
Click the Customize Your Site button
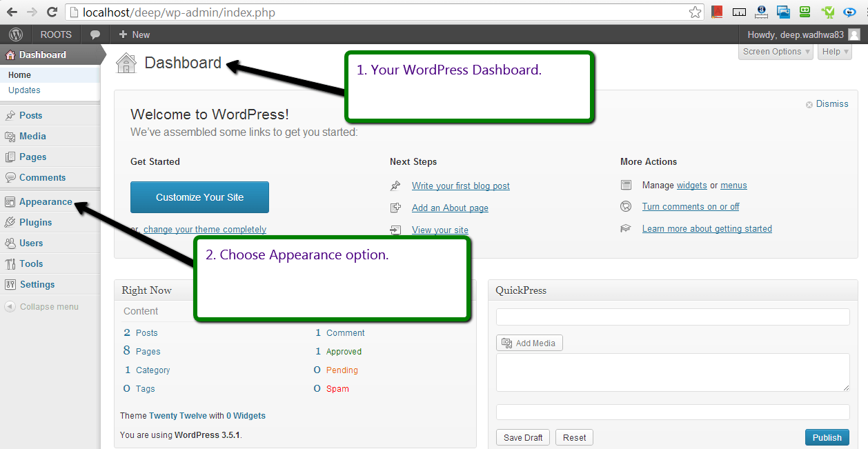click(x=199, y=197)
